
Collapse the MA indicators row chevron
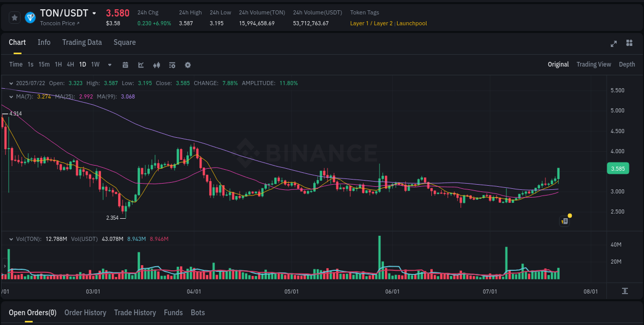[11, 96]
